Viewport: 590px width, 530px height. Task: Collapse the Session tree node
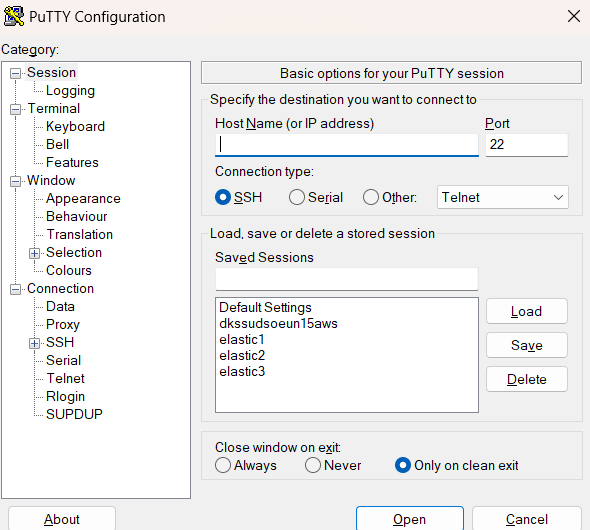(15, 73)
